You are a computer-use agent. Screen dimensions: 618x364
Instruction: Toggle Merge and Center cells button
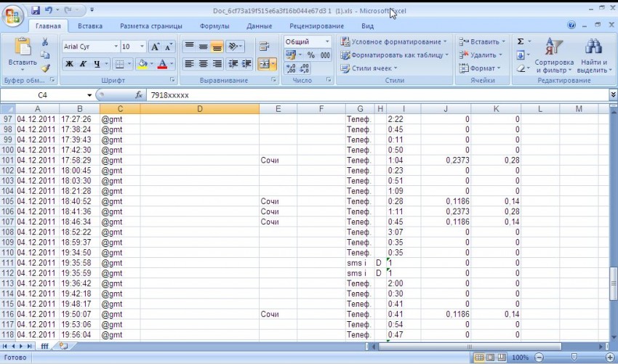click(265, 64)
